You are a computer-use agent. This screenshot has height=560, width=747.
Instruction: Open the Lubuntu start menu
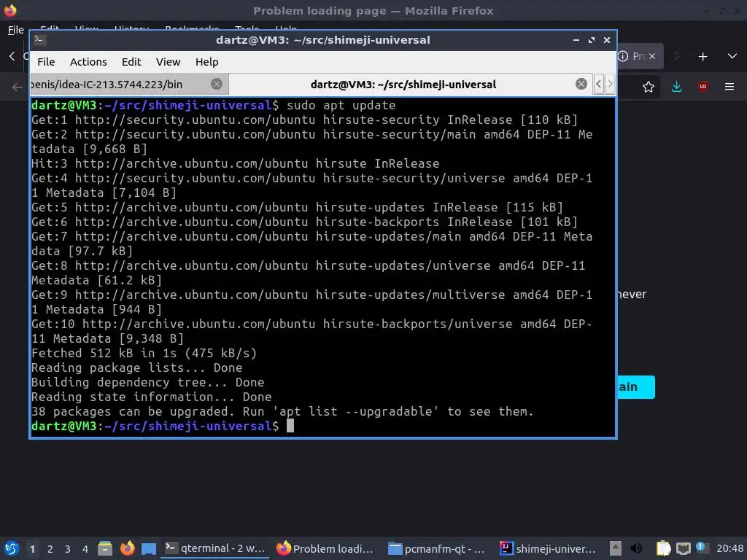[x=12, y=548]
